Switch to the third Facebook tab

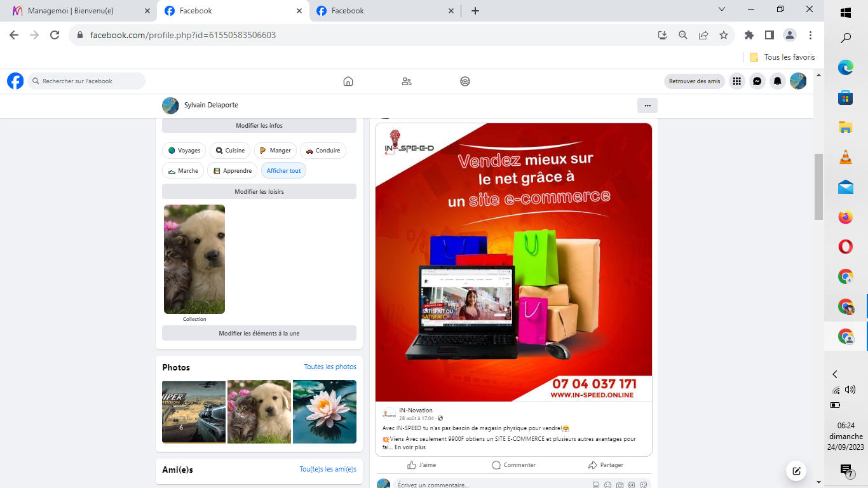coord(381,11)
